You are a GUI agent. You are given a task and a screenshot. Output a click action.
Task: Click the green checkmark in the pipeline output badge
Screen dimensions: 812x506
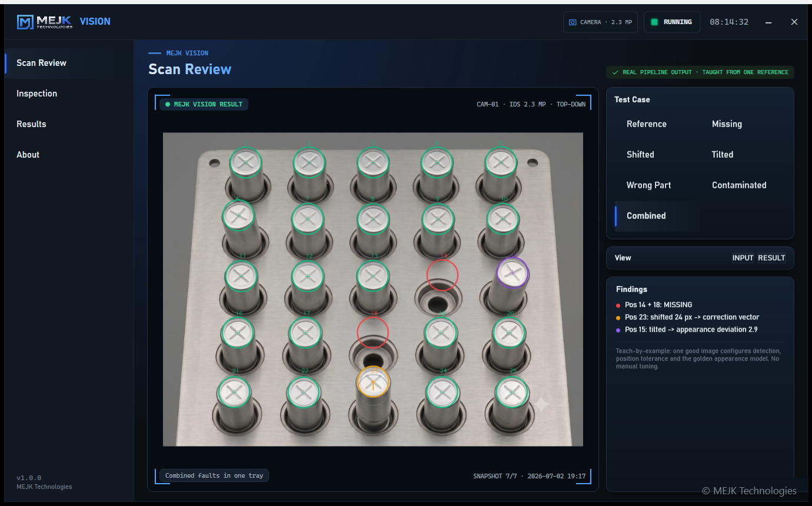click(x=615, y=72)
